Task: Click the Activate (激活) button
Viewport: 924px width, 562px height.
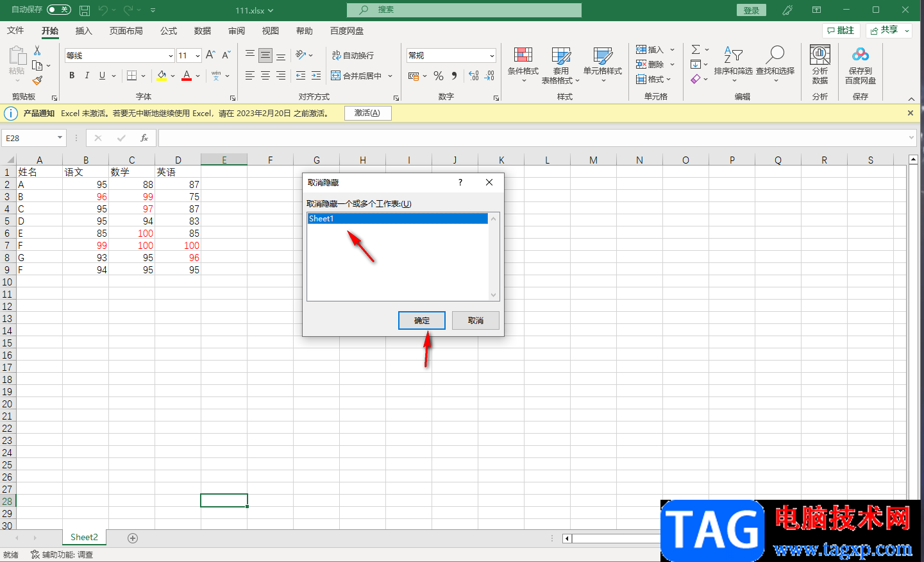Action: 367,114
